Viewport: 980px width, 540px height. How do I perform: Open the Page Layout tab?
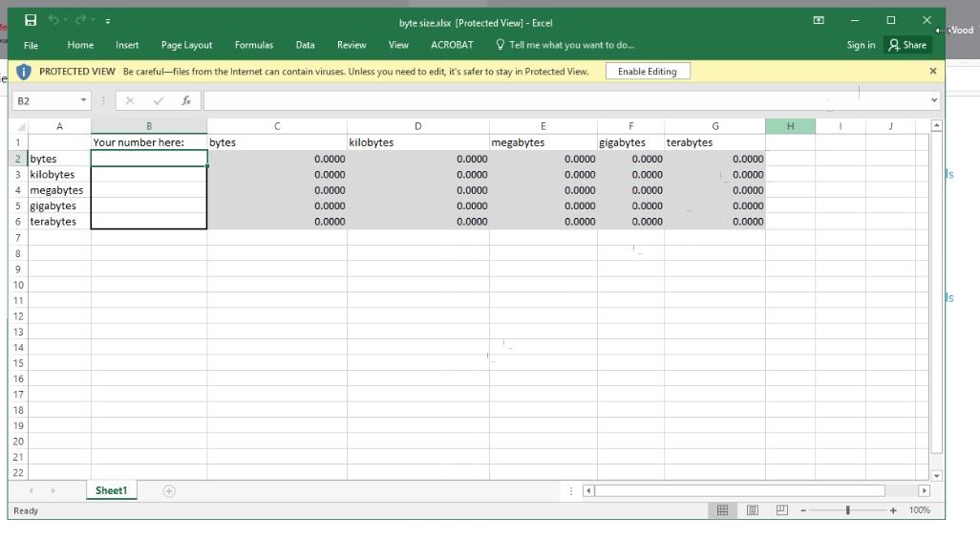(187, 45)
